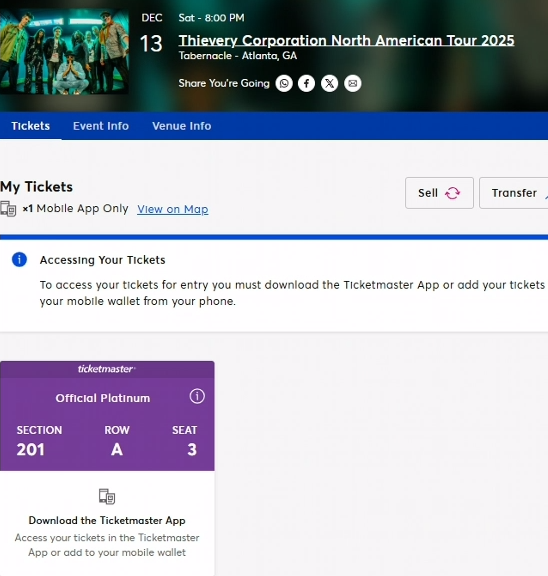Open the View on Map link
Screen dimensions: 548x576
point(173,209)
